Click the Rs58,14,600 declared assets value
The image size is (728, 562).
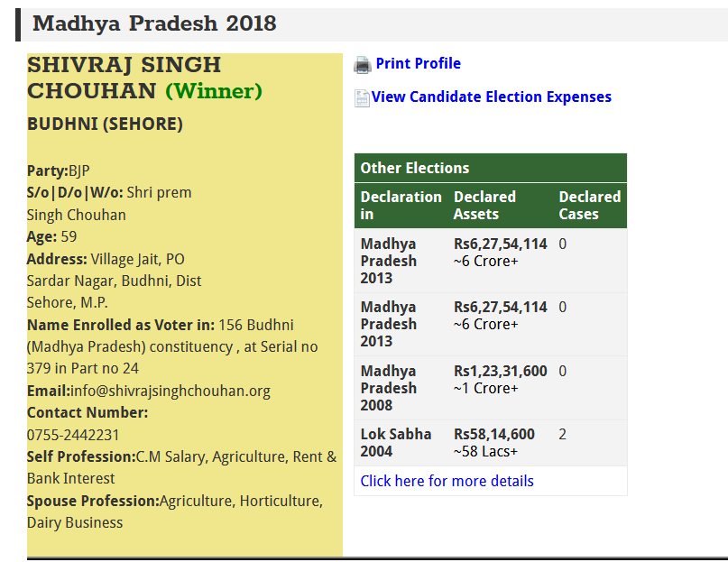(493, 434)
